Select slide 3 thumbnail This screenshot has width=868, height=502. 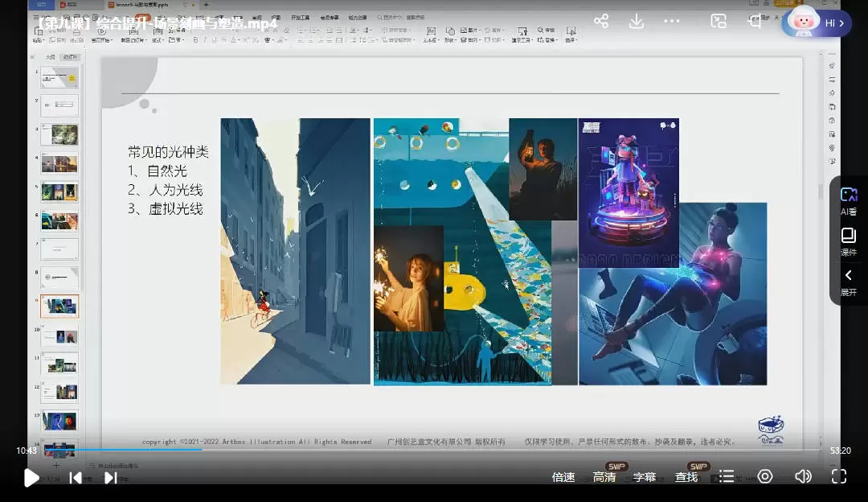[x=59, y=134]
